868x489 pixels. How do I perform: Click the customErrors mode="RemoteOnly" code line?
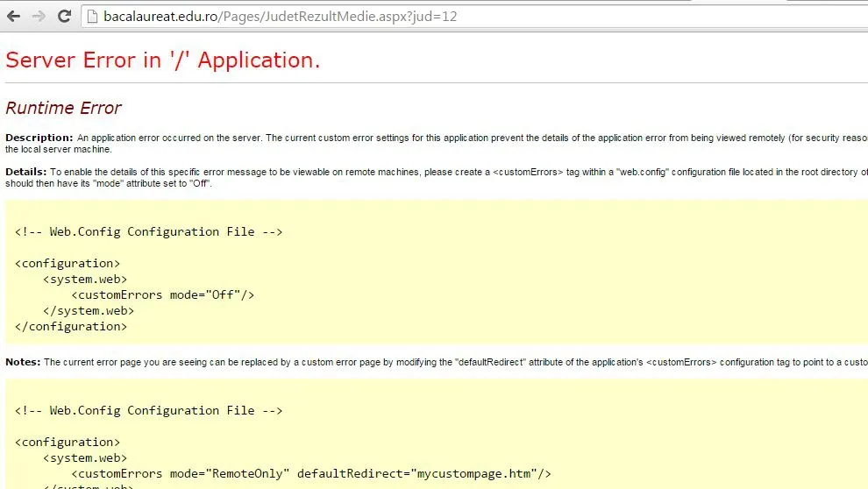pyautogui.click(x=311, y=473)
